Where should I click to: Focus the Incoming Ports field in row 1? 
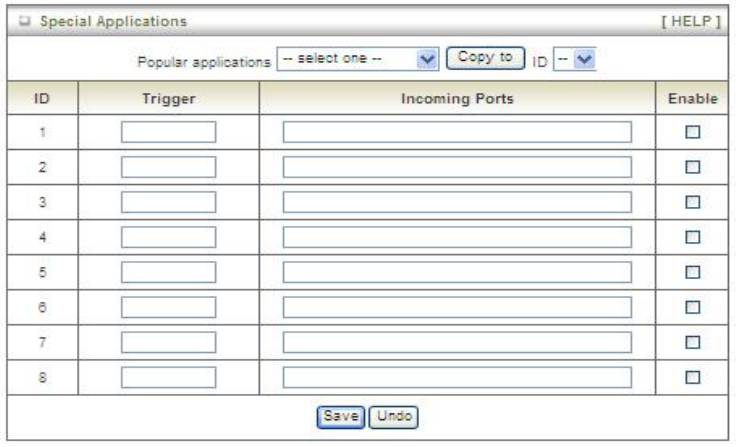point(457,132)
